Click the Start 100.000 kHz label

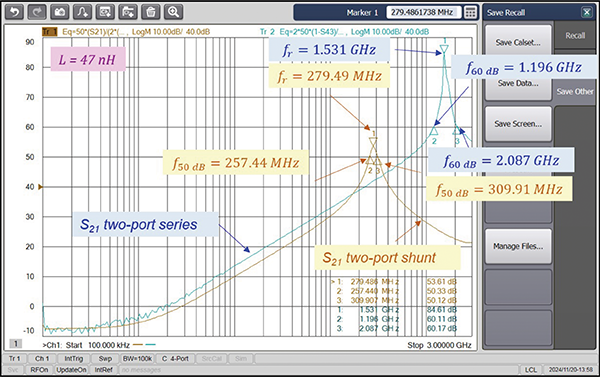pos(98,345)
